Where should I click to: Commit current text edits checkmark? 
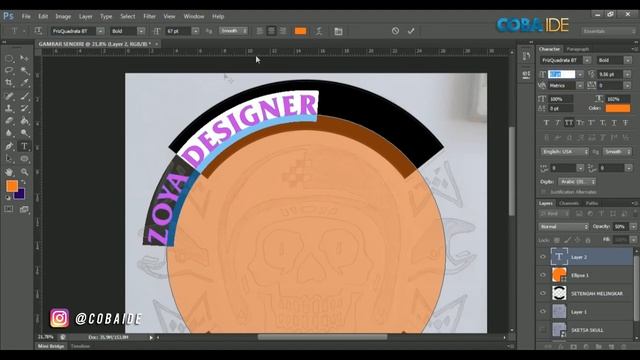click(411, 31)
